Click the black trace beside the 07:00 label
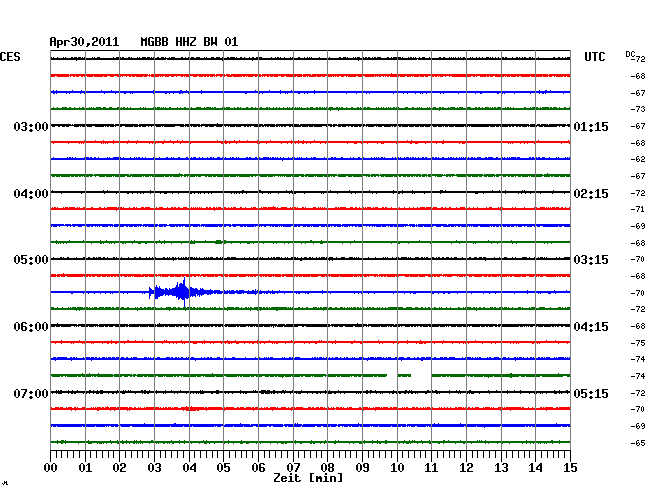This screenshot has height=494, width=650. (x=310, y=392)
